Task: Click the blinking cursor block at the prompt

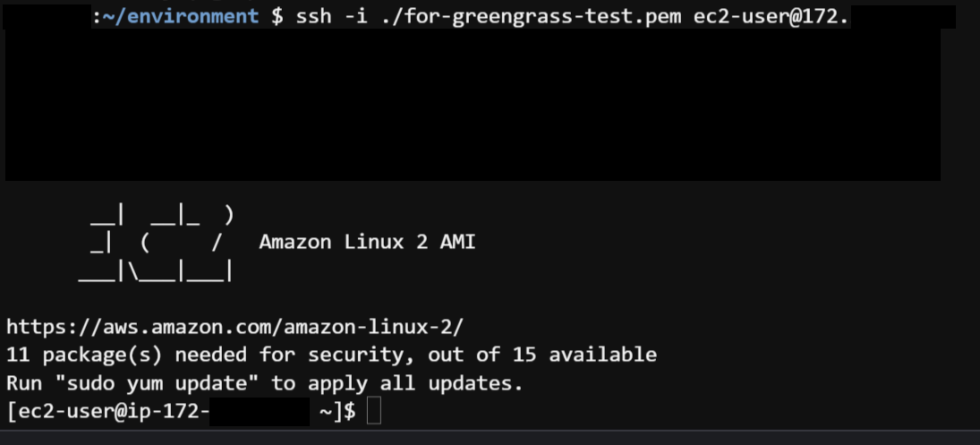Action: (374, 411)
